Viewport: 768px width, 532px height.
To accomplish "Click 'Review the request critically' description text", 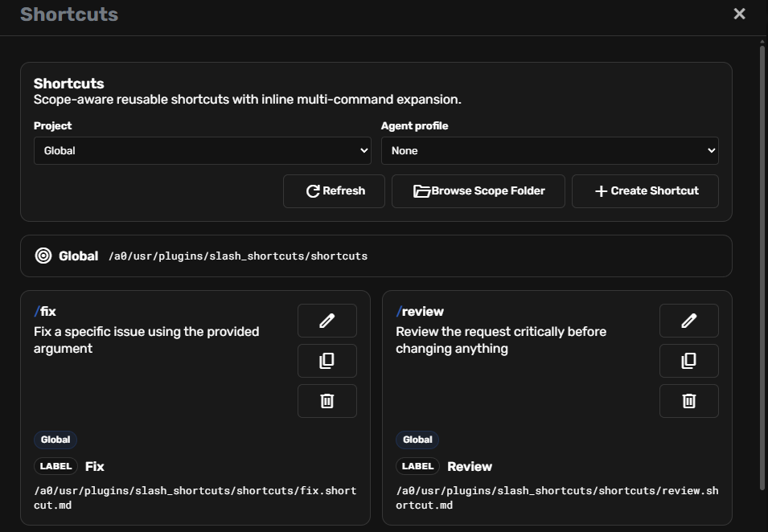I will click(501, 340).
